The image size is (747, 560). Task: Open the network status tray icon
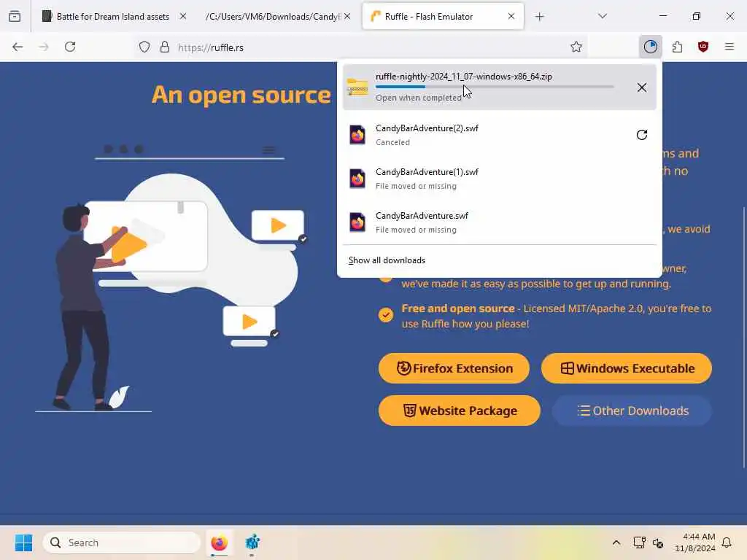pyautogui.click(x=639, y=542)
